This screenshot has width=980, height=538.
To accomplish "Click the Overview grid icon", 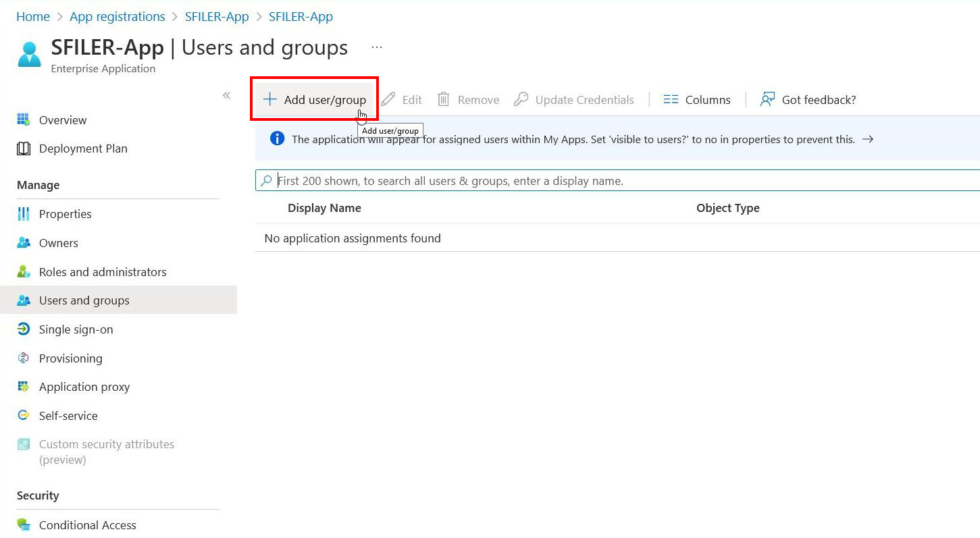I will pos(24,119).
